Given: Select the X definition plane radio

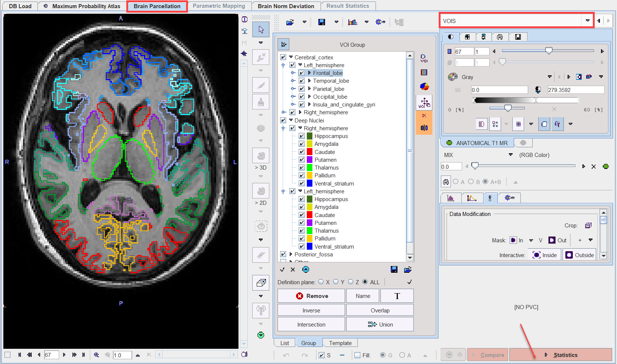Looking at the screenshot, I should [x=321, y=282].
